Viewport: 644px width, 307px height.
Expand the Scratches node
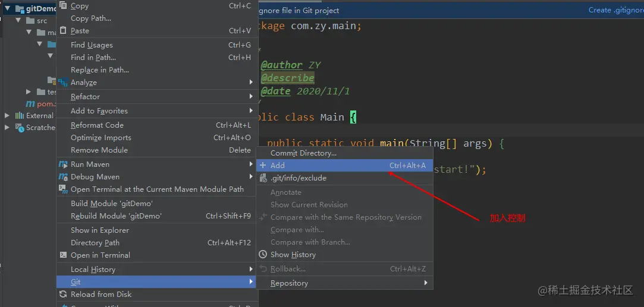[7, 128]
